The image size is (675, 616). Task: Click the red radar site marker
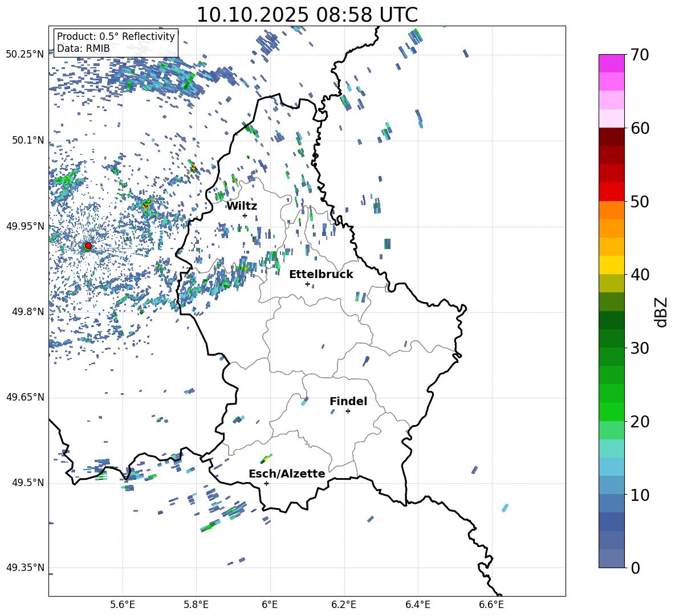click(88, 245)
